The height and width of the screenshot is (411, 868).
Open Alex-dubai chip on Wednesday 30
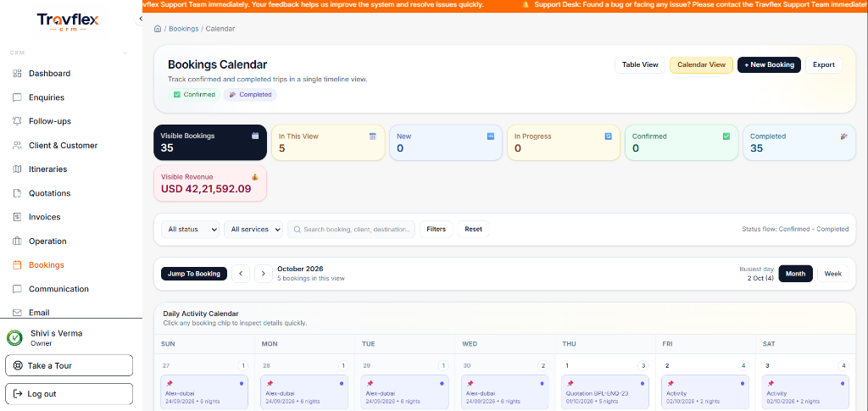tap(505, 392)
